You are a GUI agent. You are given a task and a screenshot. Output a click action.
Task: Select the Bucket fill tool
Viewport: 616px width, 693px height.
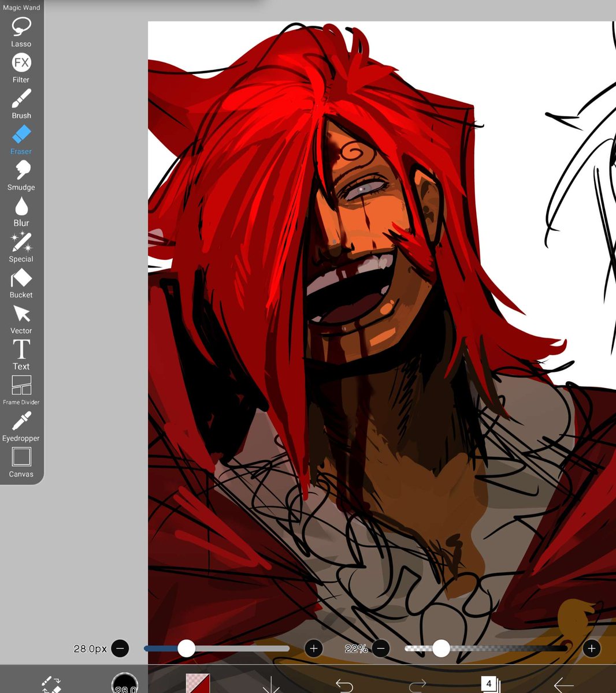point(21,283)
